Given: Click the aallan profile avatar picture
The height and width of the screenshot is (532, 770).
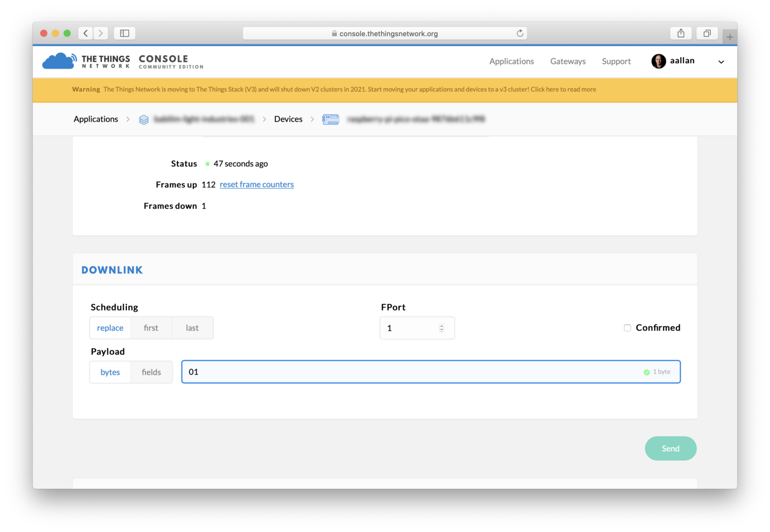Looking at the screenshot, I should [658, 61].
